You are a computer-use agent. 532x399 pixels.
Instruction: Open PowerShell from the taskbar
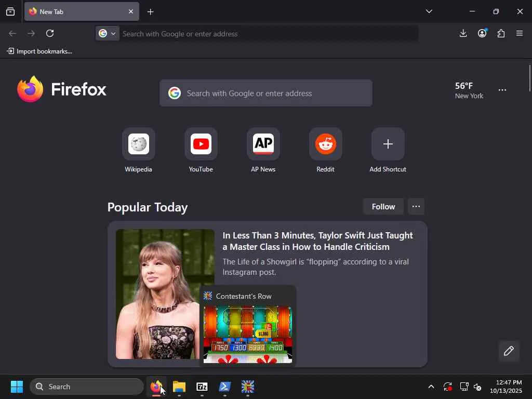tap(224, 387)
